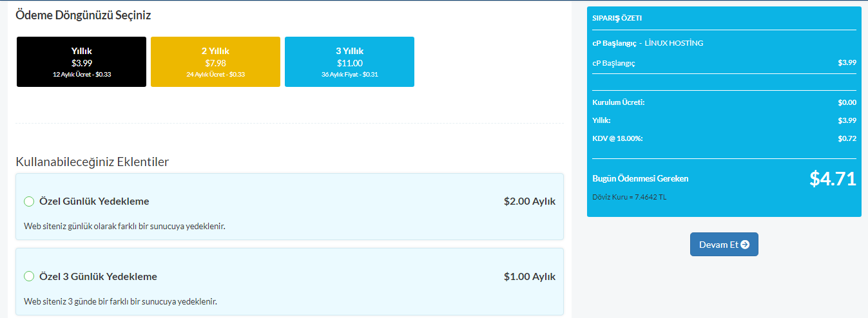This screenshot has height=318, width=868.
Task: Click the Kurulum Ücreti row
Action: (724, 102)
